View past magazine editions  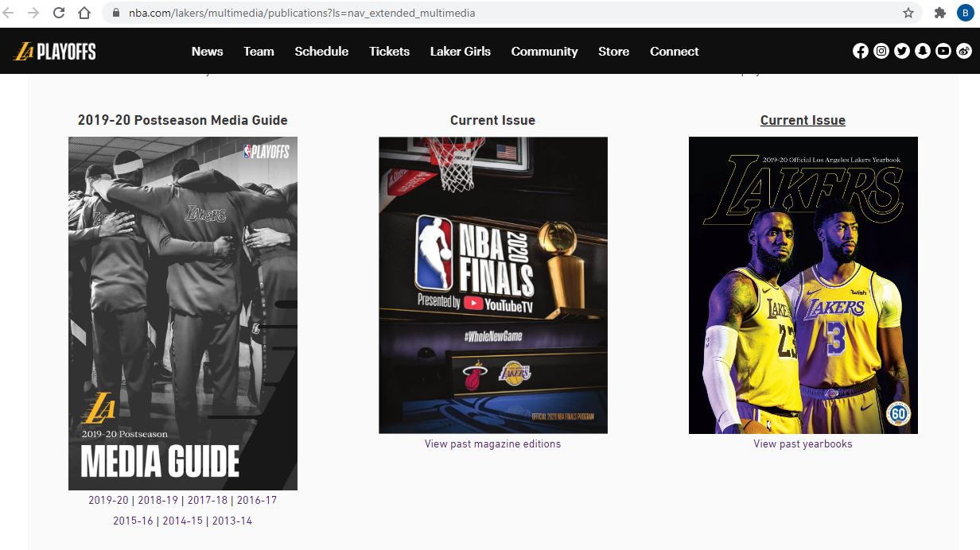(492, 444)
